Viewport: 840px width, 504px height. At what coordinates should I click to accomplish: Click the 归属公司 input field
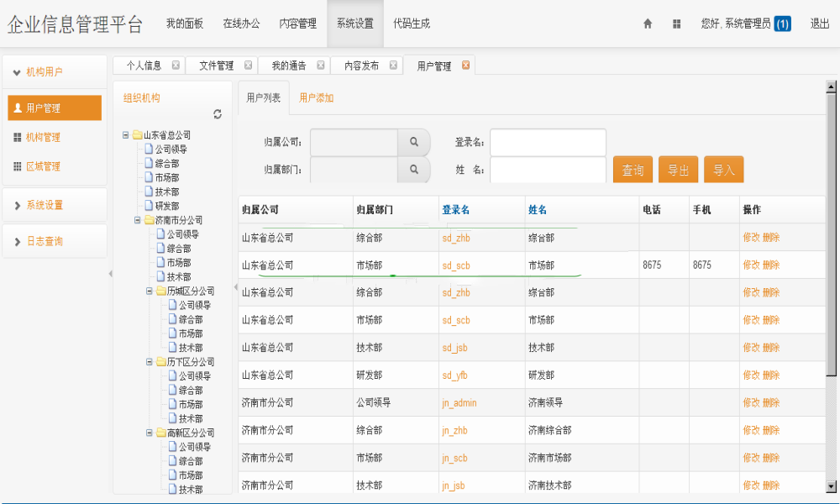click(x=354, y=143)
